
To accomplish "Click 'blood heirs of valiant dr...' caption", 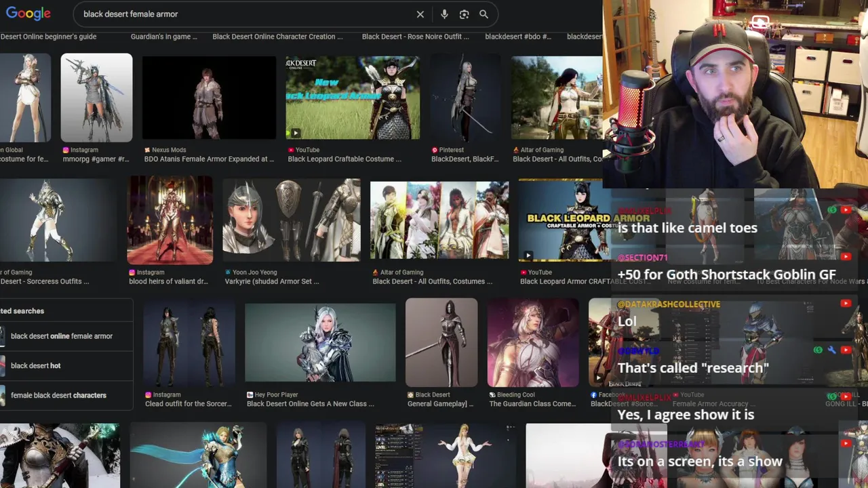I will pyautogui.click(x=168, y=281).
